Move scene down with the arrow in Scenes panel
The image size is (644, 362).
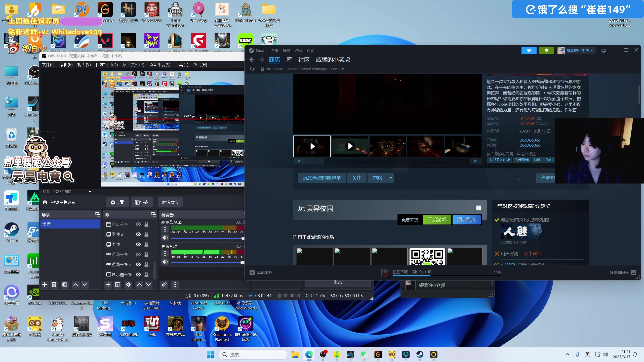(x=85, y=285)
